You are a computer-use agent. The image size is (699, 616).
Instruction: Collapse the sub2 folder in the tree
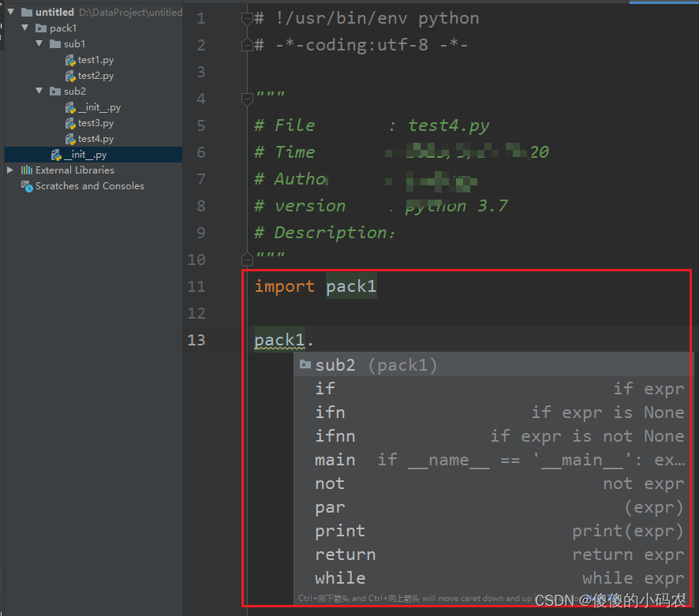click(x=39, y=91)
